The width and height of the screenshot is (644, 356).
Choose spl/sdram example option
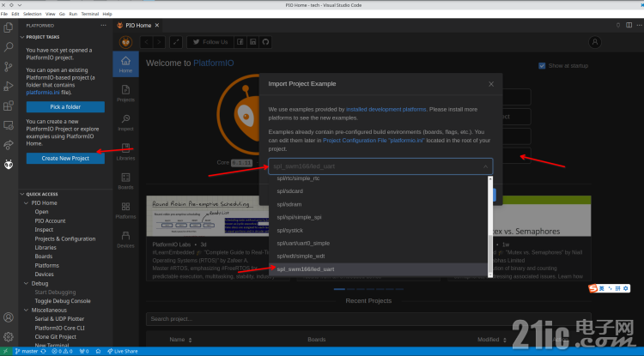[379, 204]
